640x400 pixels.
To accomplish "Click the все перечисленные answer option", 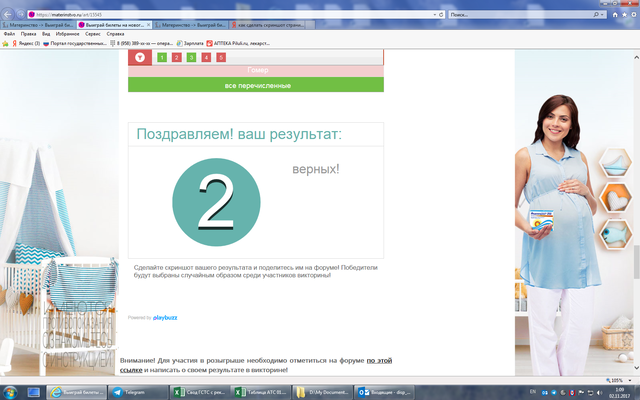I will coord(256,85).
